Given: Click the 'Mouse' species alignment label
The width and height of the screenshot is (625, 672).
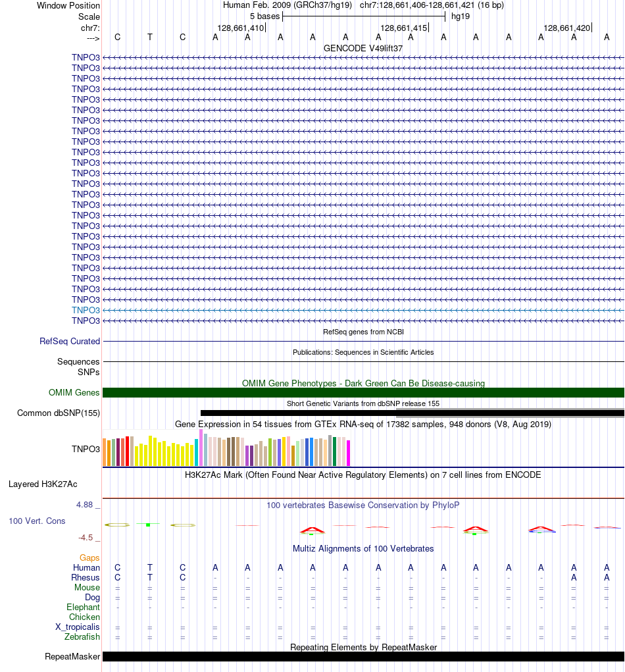Looking at the screenshot, I should (x=87, y=588).
